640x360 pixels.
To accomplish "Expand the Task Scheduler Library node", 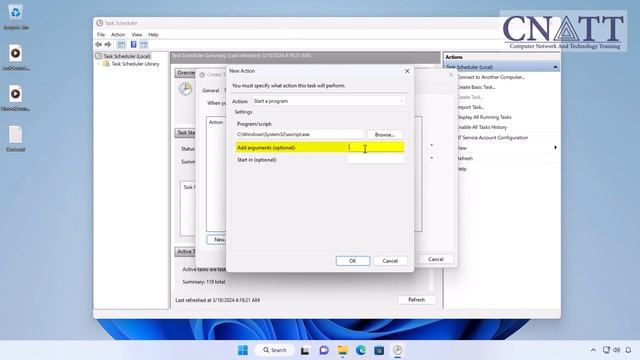I will 98,64.
